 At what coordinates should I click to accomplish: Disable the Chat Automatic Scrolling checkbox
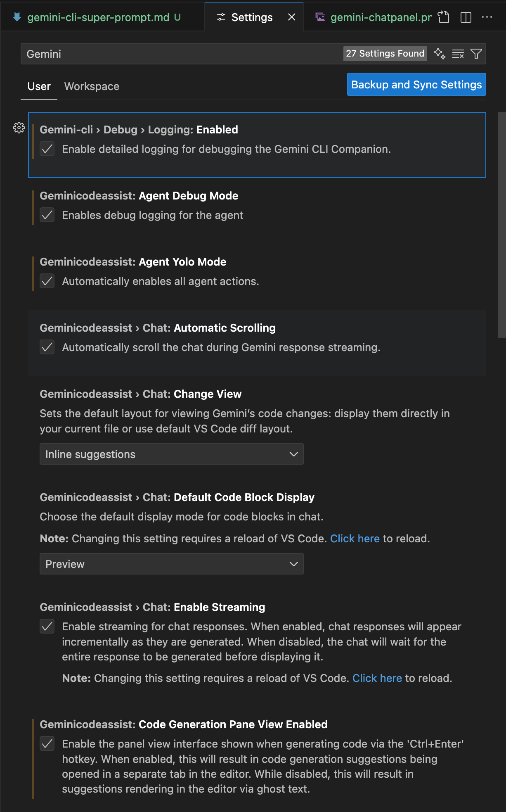(47, 347)
